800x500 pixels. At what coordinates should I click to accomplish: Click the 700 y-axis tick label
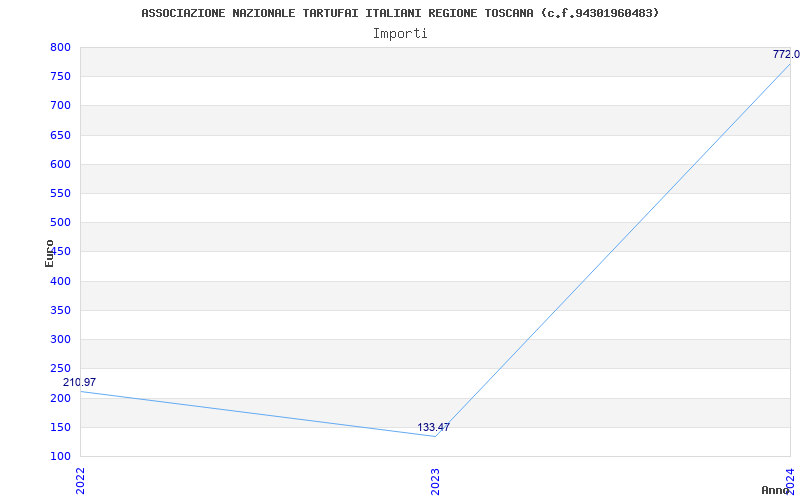[x=60, y=106]
